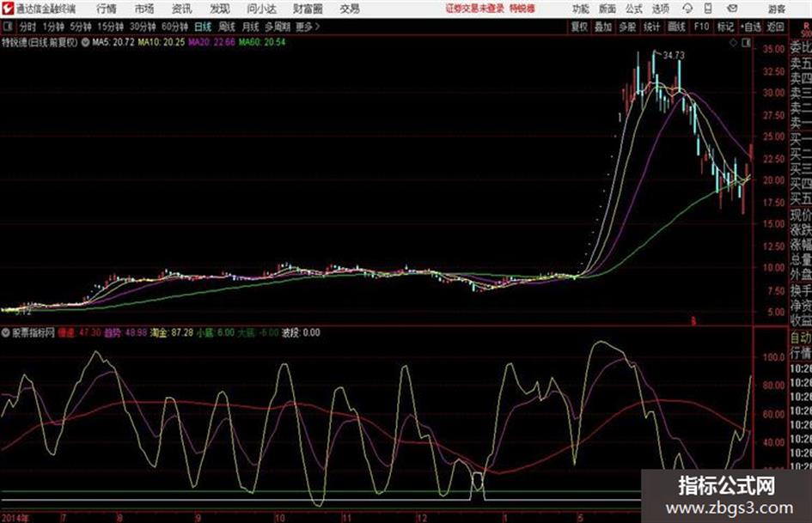Viewport: 812px width, 523px height.
Task: Click the 34.73 peak price label
Action: (674, 55)
